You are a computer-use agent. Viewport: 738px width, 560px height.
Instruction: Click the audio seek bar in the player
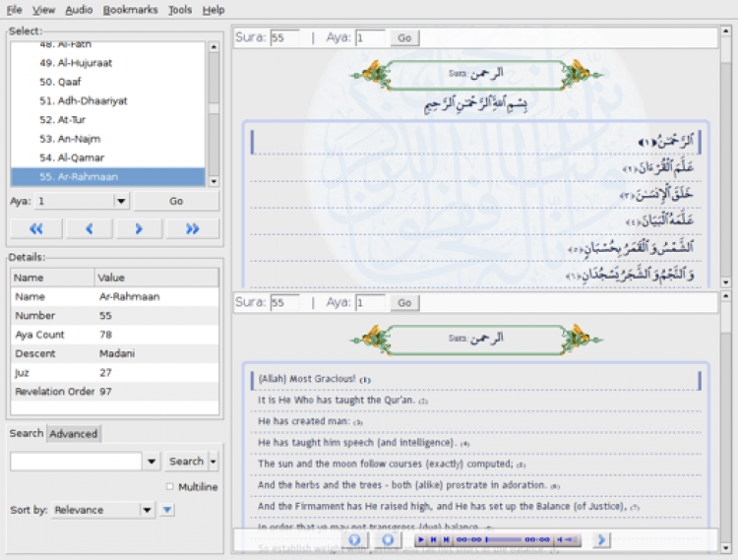coord(504,539)
